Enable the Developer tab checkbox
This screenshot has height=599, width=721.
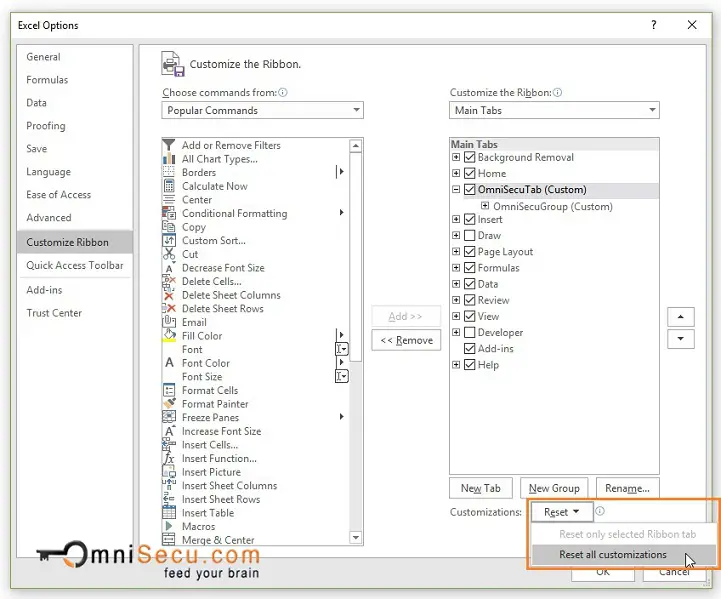click(x=469, y=332)
